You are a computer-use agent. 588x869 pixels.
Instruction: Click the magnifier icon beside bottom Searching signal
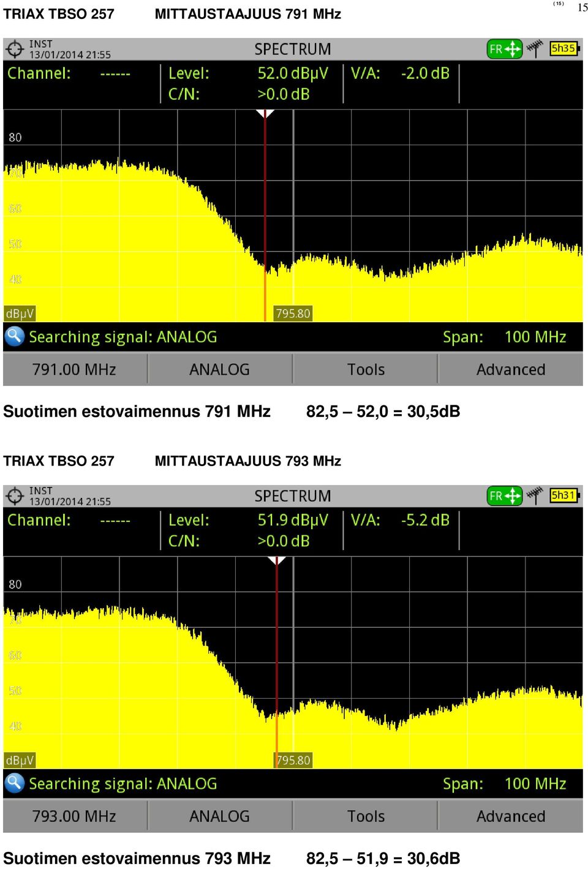click(15, 783)
